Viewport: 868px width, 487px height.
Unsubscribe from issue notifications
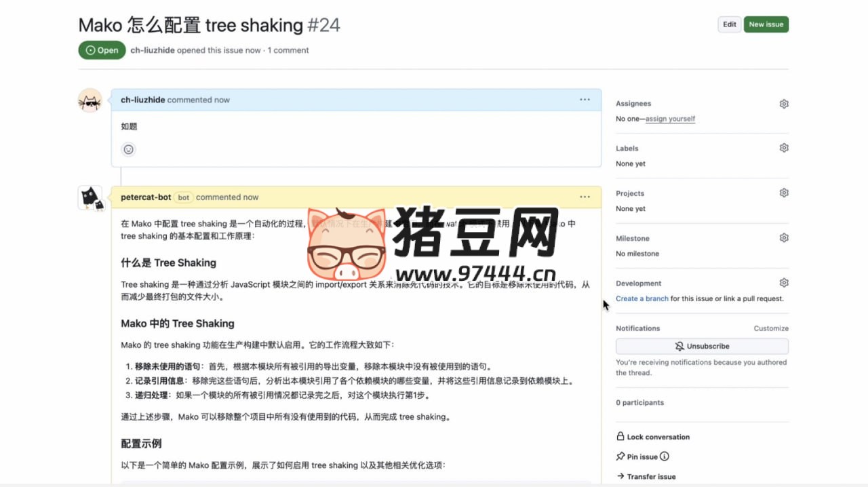click(702, 346)
